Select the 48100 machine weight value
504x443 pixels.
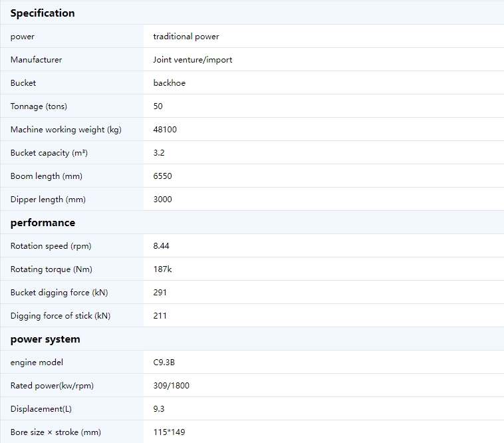165,130
